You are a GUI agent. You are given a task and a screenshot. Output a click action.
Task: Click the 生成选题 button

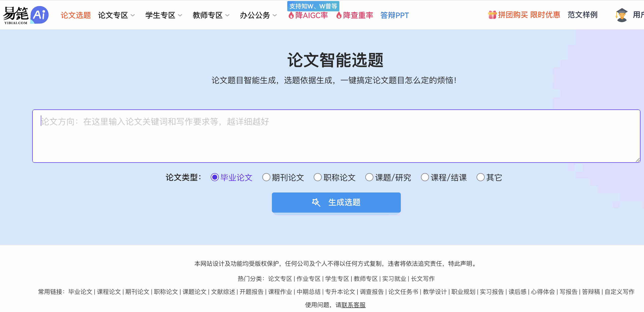[x=336, y=202]
